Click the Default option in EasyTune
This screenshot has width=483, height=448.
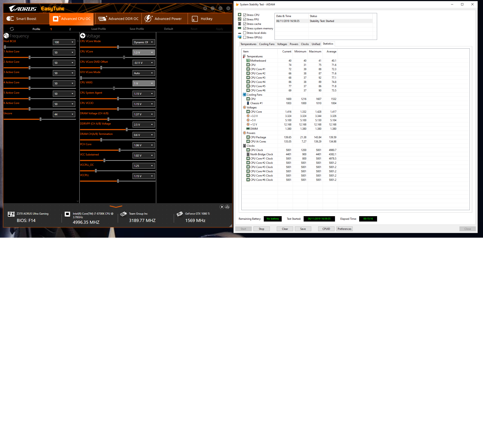168,29
